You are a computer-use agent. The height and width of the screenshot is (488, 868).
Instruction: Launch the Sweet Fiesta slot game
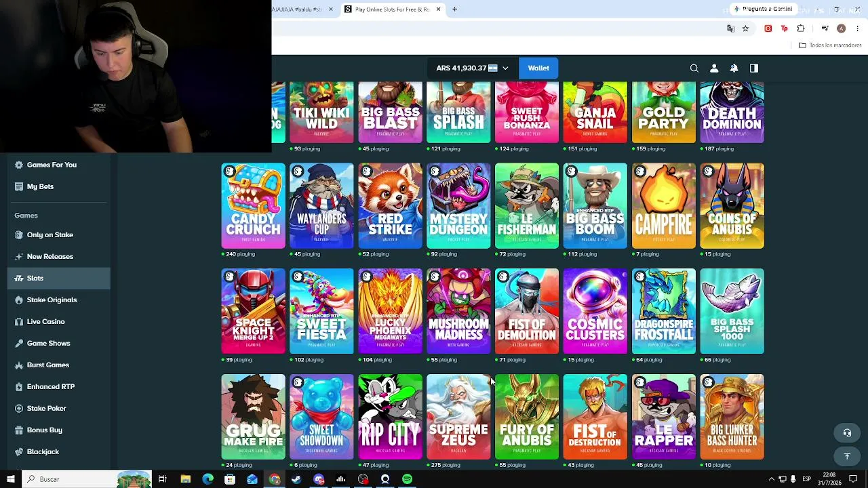tap(321, 312)
